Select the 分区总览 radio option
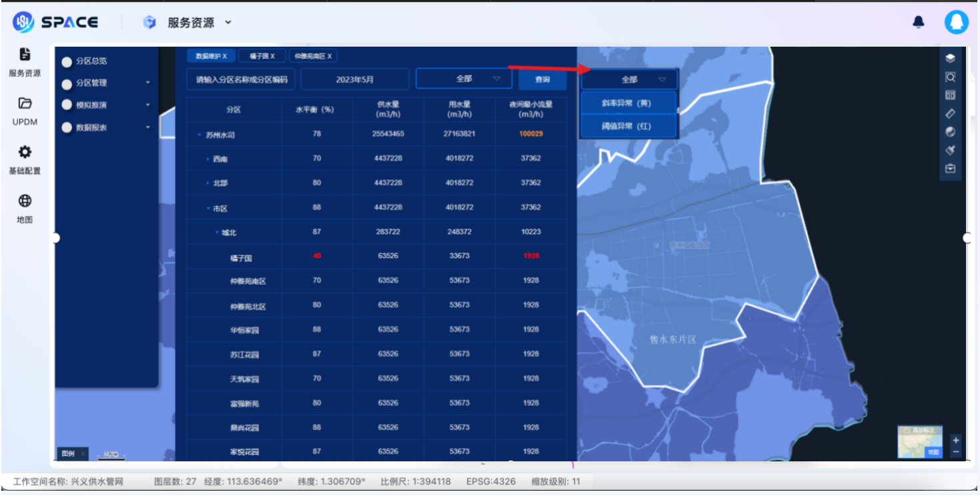This screenshot has height=496, width=980. 67,61
